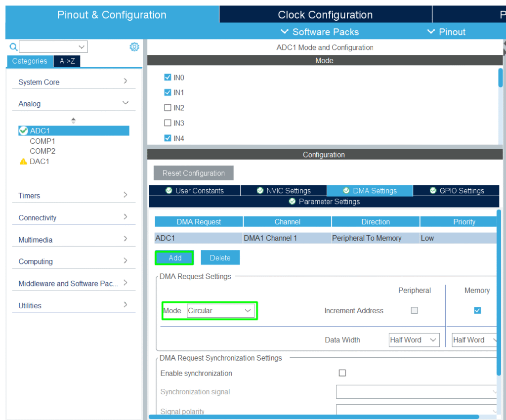The image size is (506, 420).
Task: Click the horizontal scrollbar at the bottom
Action: 311,417
